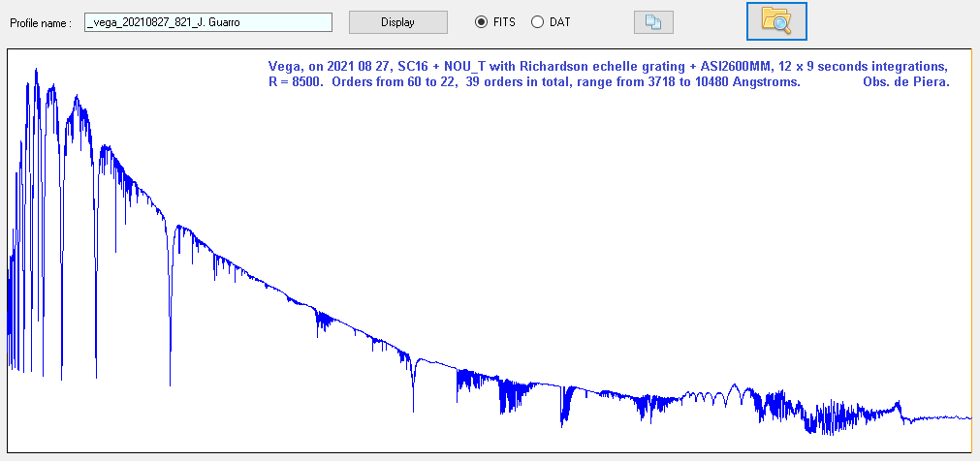This screenshot has width=980, height=461.
Task: Click the 'R = 8500' text in chart
Action: 298,82
